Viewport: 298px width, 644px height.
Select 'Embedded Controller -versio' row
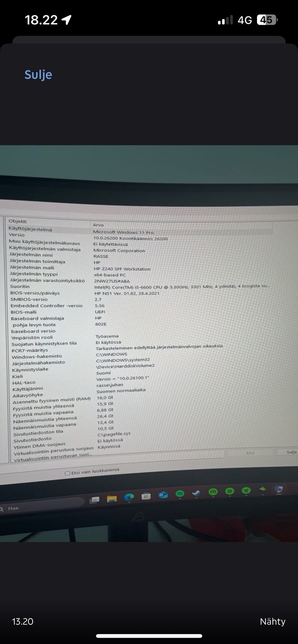(47, 306)
